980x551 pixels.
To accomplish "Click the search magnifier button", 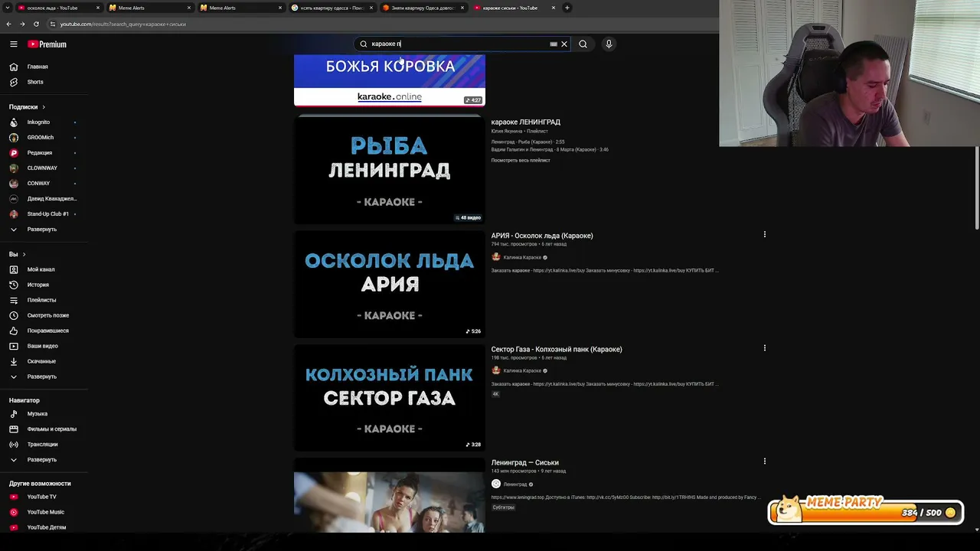I will (x=583, y=44).
